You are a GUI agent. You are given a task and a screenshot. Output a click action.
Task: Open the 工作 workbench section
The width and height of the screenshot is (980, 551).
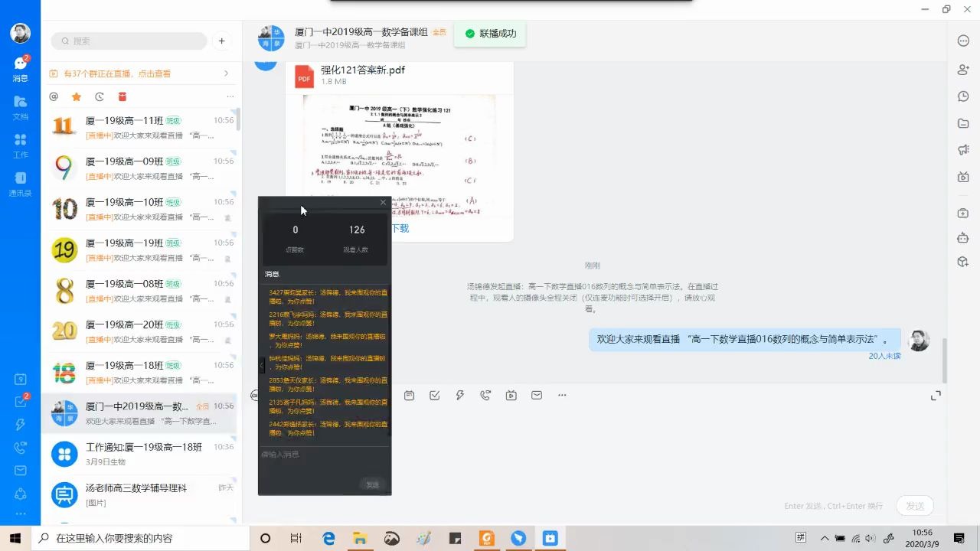tap(20, 145)
